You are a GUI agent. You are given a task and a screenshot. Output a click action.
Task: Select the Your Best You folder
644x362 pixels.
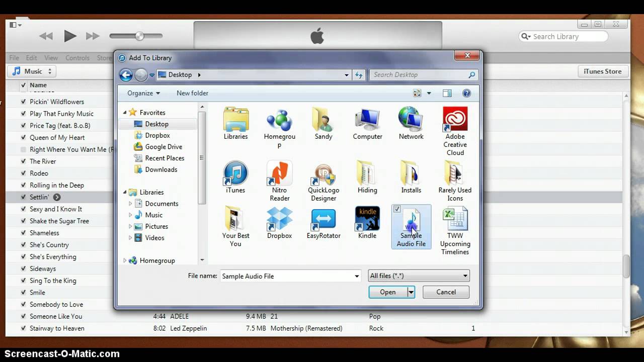(x=235, y=227)
